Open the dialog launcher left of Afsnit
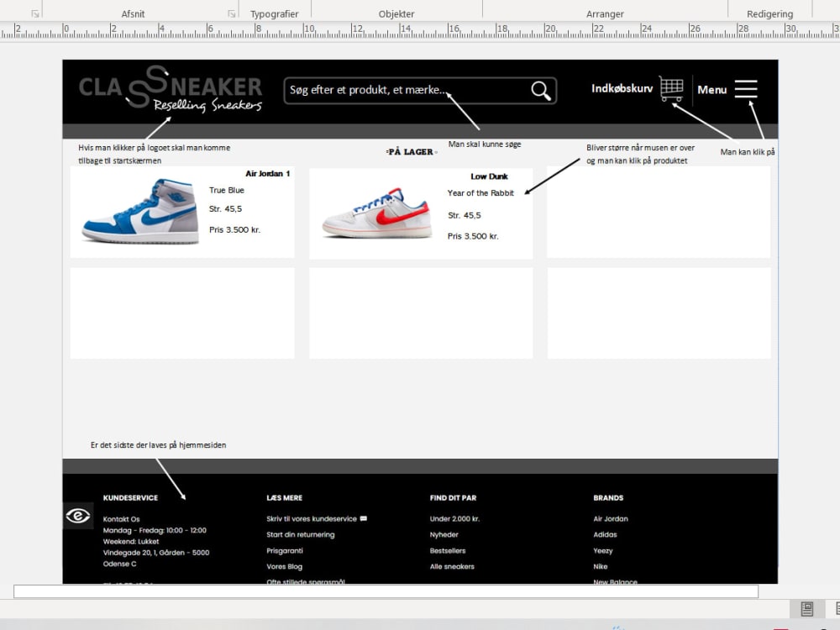 35,14
